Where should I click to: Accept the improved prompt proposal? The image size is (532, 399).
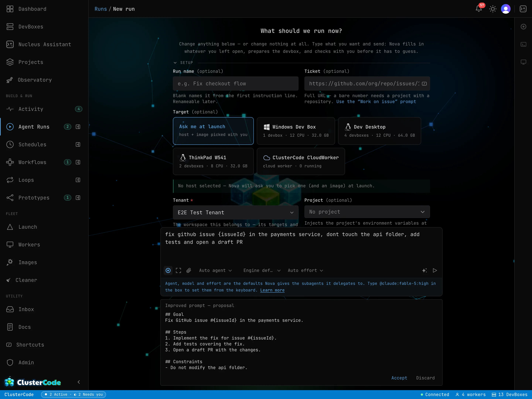(399, 378)
